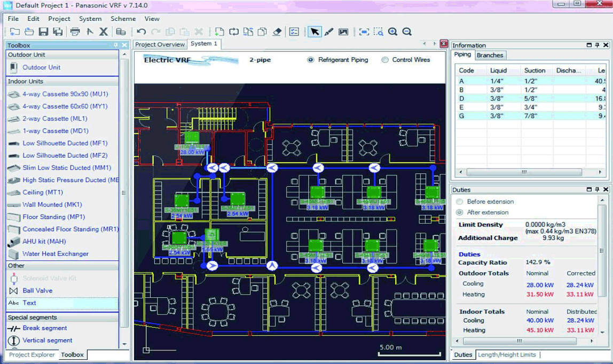Open the View menu
This screenshot has width=613, height=364.
(x=152, y=19)
